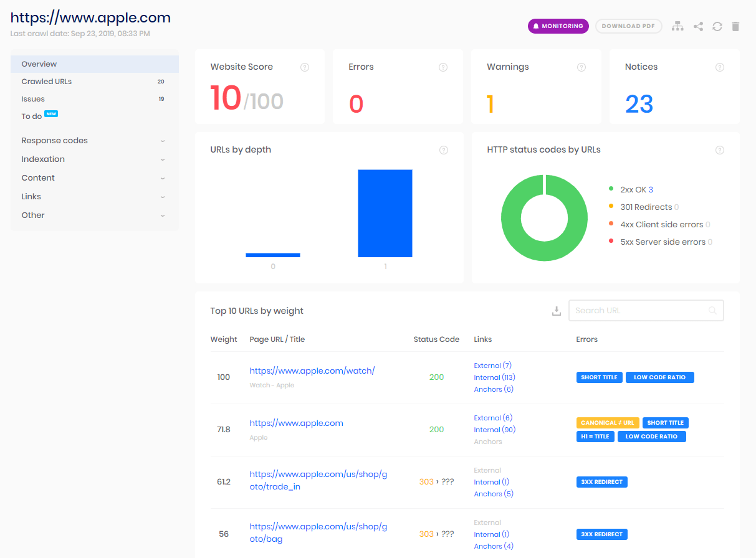
Task: Click the Notices count 23
Action: [x=639, y=104]
